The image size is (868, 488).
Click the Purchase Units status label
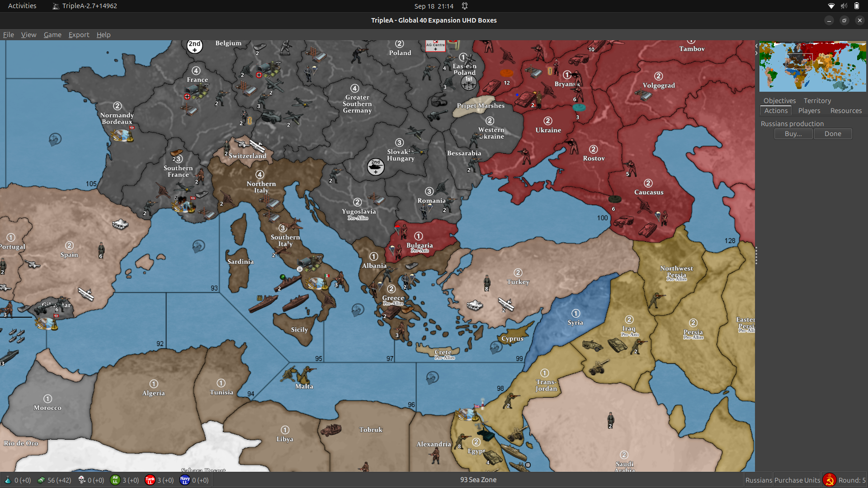click(x=797, y=480)
